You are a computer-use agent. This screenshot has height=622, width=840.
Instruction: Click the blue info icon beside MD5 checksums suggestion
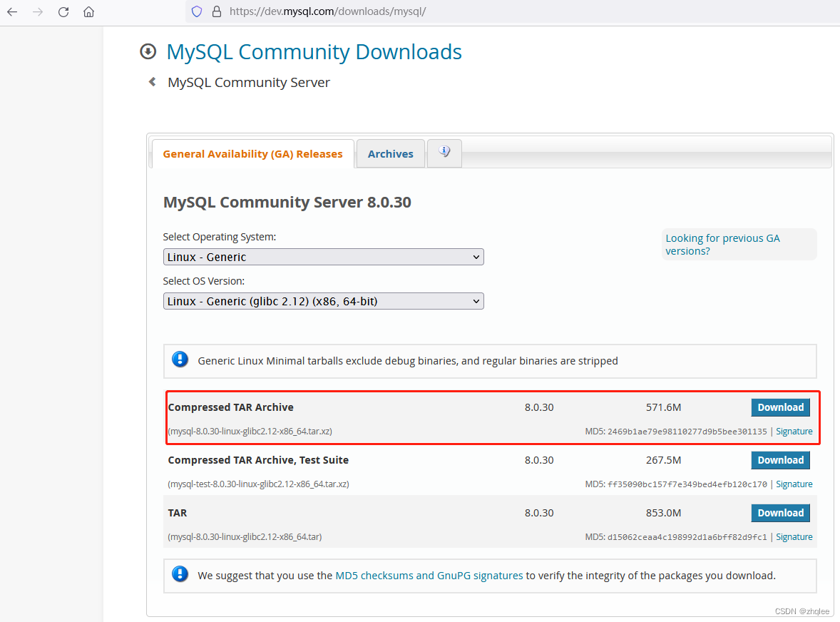180,573
